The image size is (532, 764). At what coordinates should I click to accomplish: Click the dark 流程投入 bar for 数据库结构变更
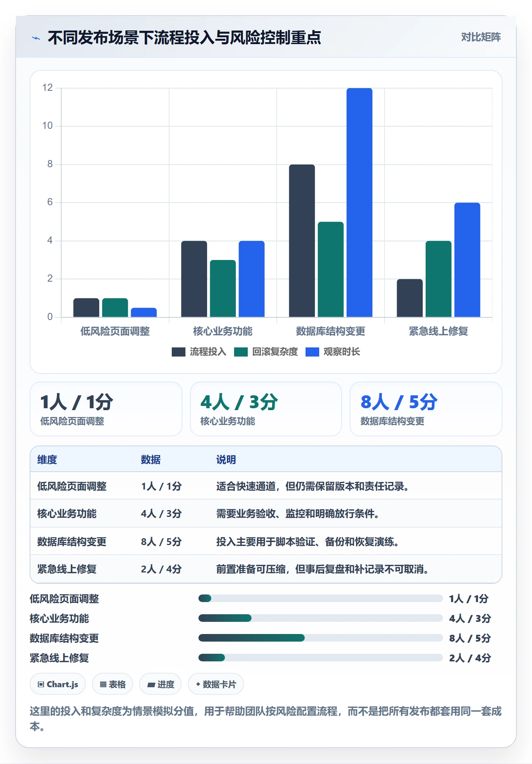pos(302,241)
